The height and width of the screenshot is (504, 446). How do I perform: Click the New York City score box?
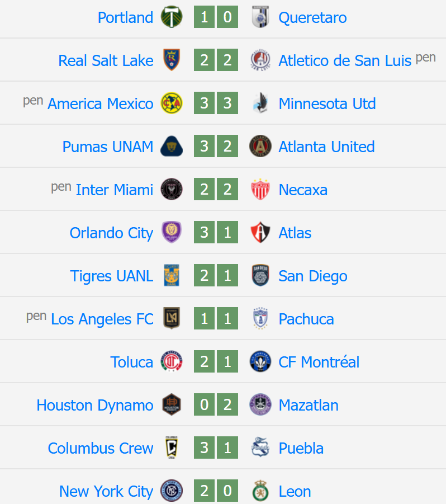click(204, 491)
